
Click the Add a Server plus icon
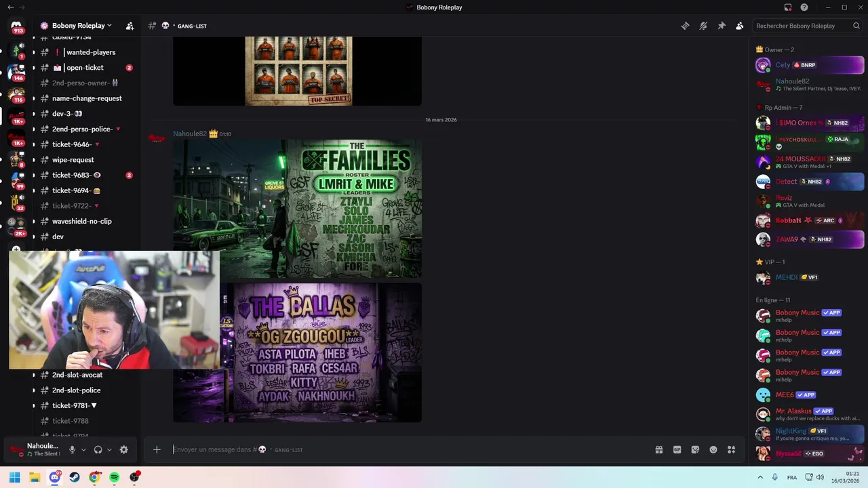click(x=16, y=249)
